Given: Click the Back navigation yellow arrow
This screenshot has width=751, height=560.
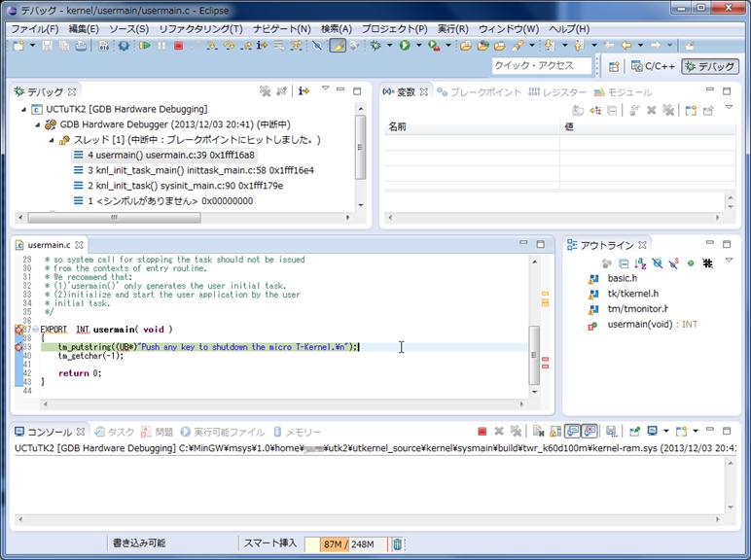Looking at the screenshot, I should click(626, 46).
